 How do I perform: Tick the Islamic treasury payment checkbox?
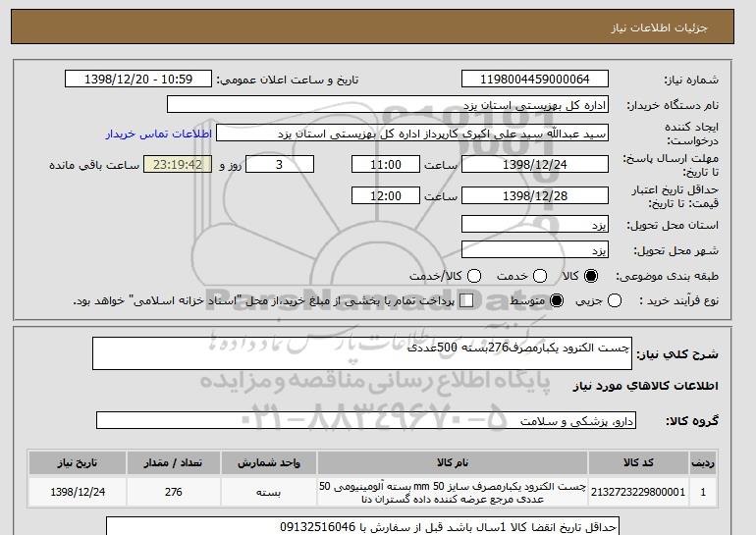click(466, 300)
